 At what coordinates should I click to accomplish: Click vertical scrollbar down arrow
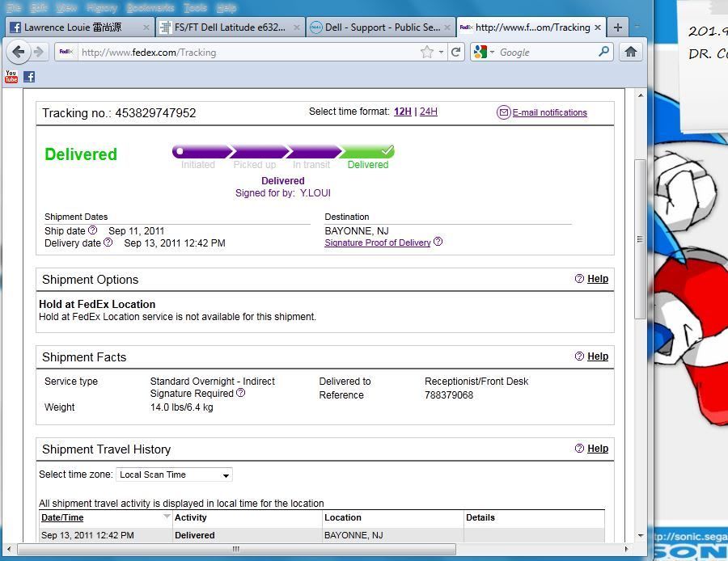point(641,535)
